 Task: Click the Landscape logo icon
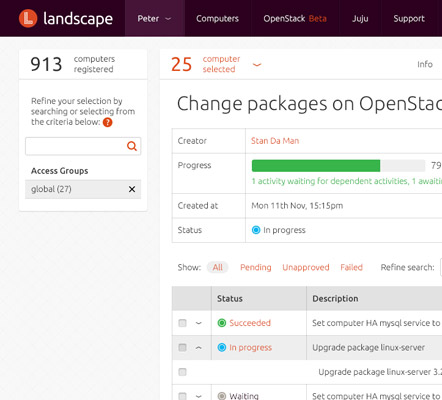[28, 18]
